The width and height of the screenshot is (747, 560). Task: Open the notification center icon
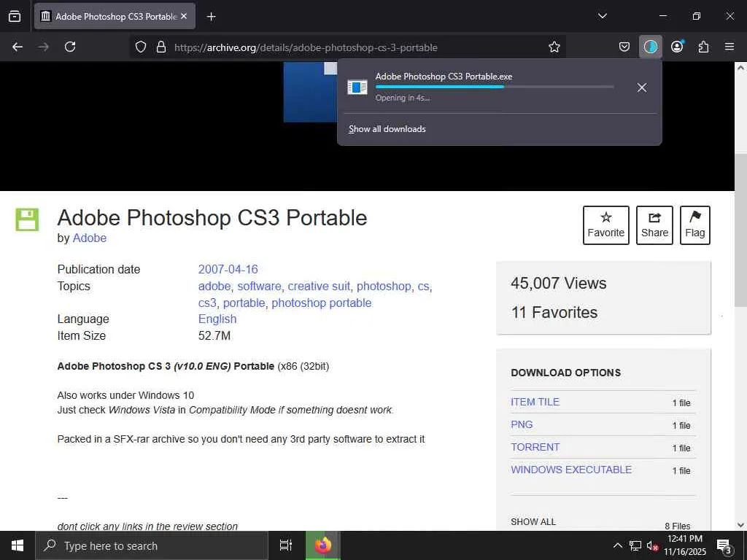724,546
